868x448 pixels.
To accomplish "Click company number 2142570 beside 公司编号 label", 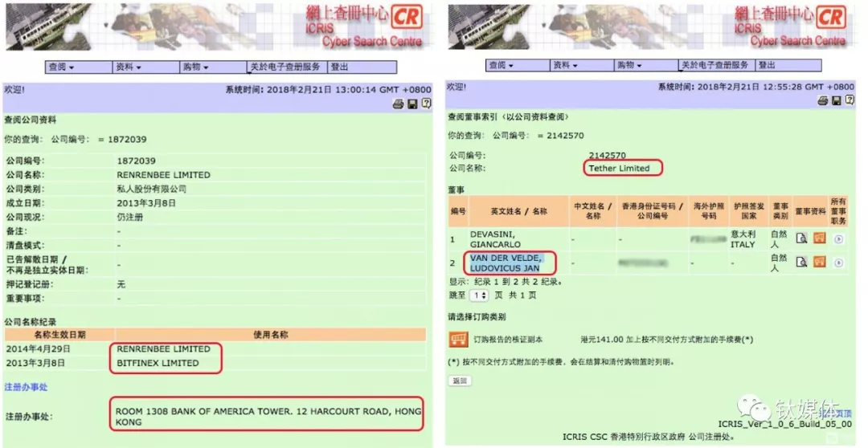I will pyautogui.click(x=608, y=156).
